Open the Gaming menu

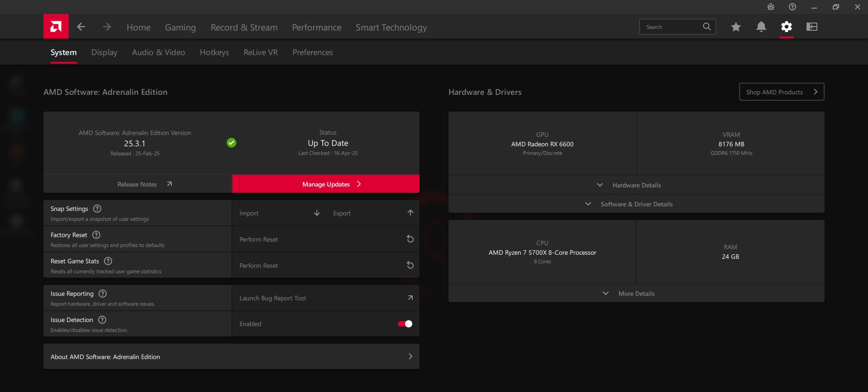(x=180, y=28)
